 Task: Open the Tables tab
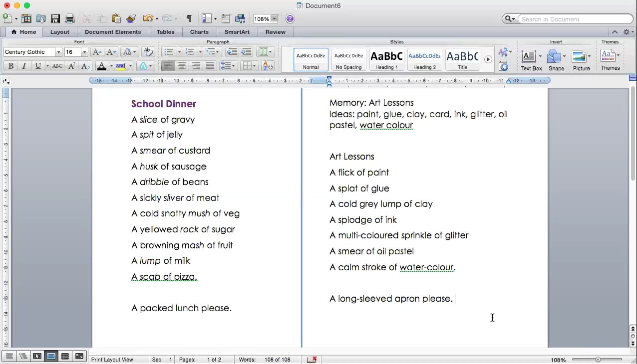tap(165, 32)
